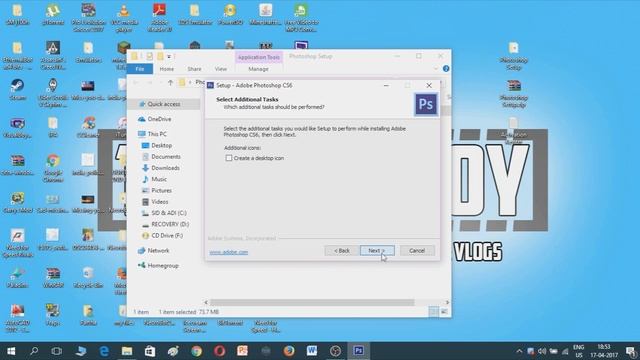Select Photoshop Setup.zip archive on desktop
Image resolution: width=640 pixels, height=360 pixels.
point(513,94)
